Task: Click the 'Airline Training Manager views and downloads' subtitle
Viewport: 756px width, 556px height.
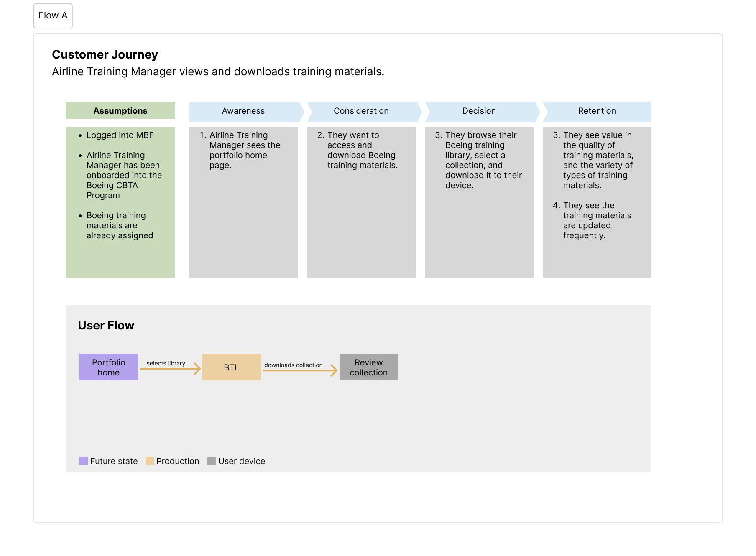Action: click(218, 71)
